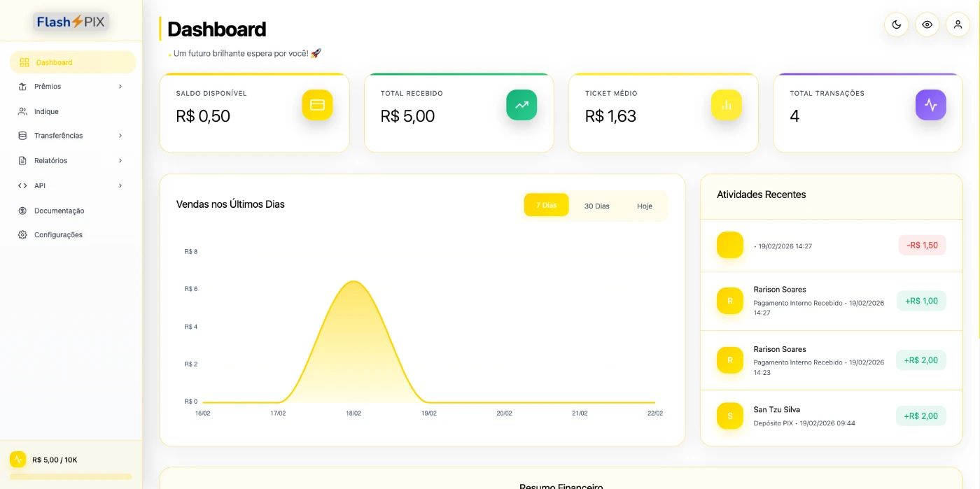This screenshot has height=489, width=980.
Task: Click the purple activity icon in Total Transações
Action: (930, 105)
